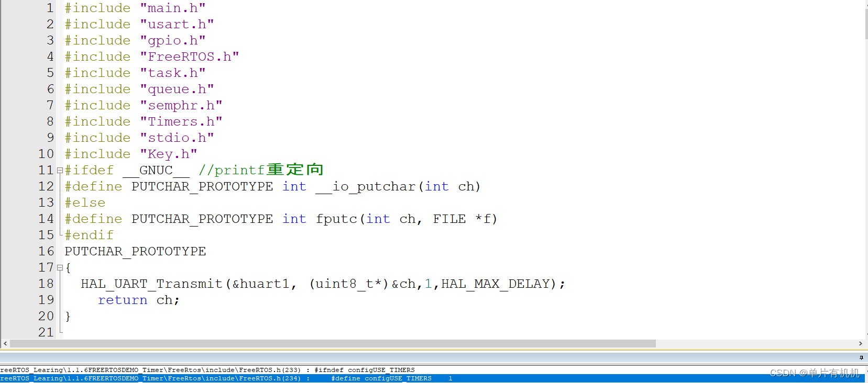This screenshot has width=868, height=383.
Task: Click the return keyword on line 19
Action: (123, 300)
